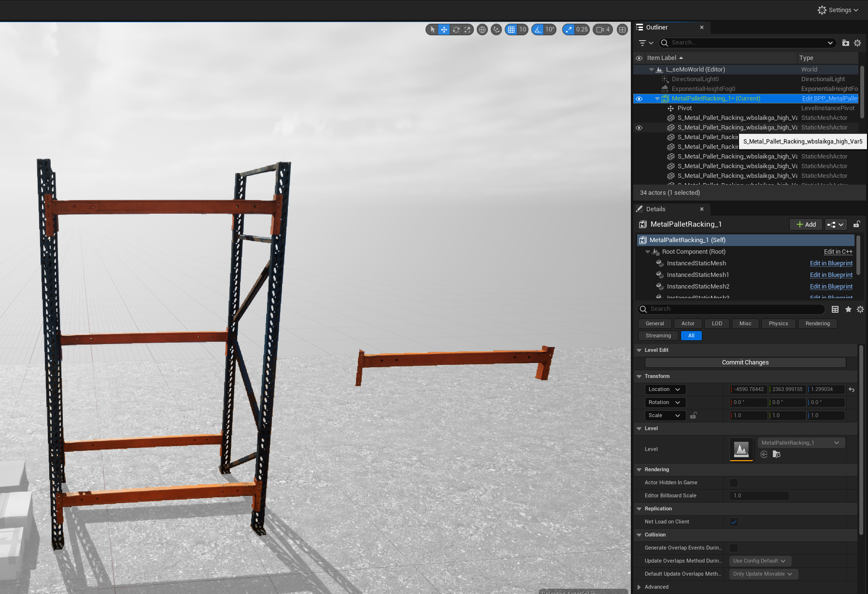
Task: Open the Settings menu at top right
Action: click(838, 10)
